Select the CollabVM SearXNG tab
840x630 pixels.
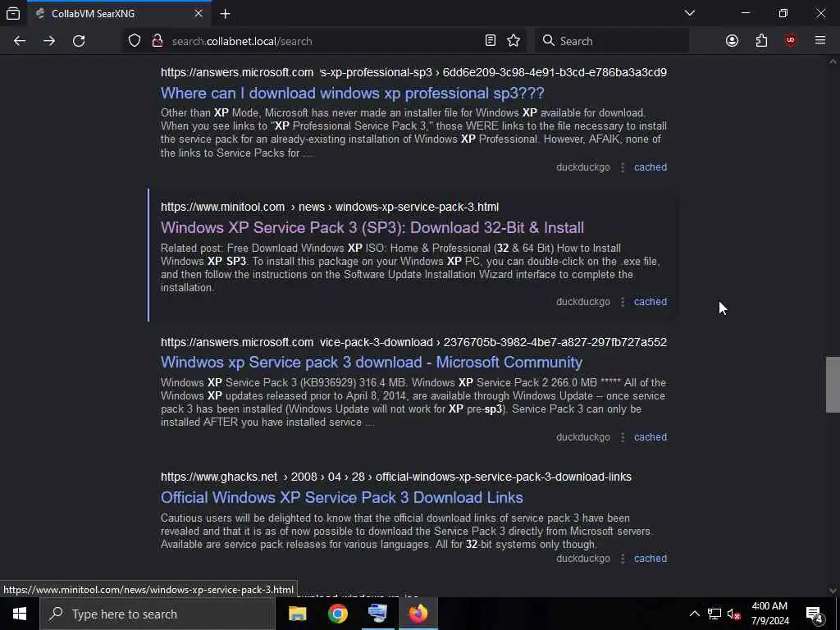click(119, 14)
